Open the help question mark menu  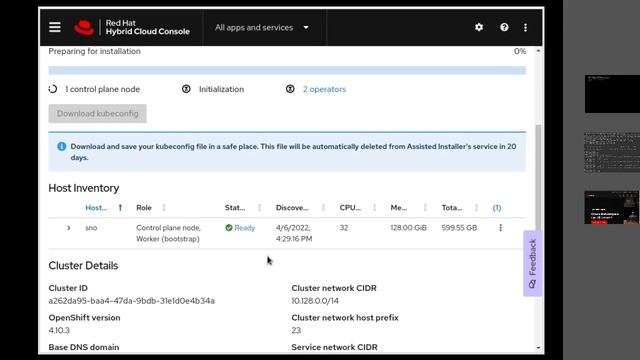(x=504, y=27)
